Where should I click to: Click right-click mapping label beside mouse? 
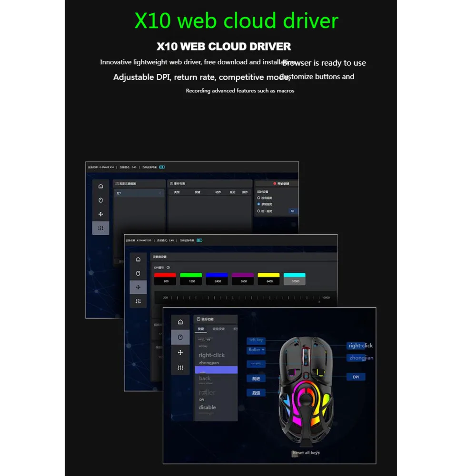(360, 346)
